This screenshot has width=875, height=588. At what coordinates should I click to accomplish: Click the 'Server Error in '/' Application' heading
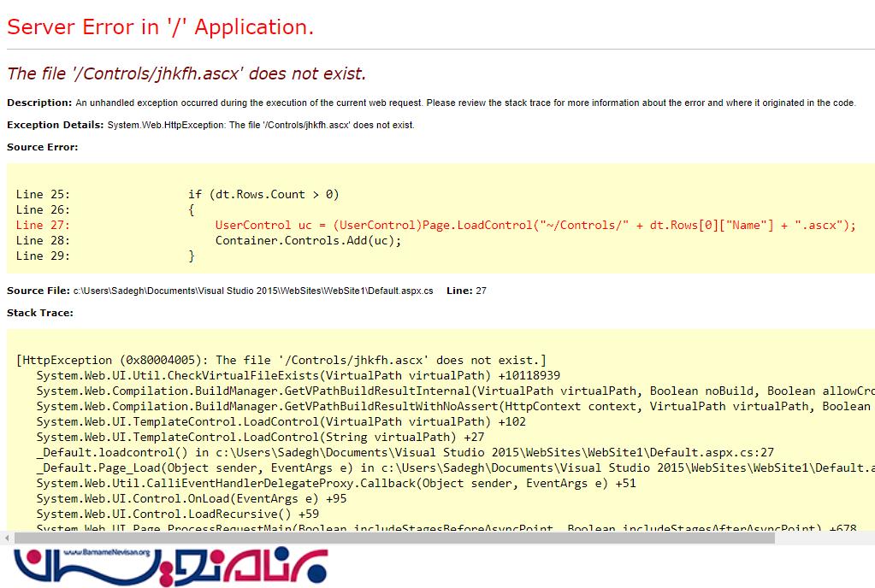pyautogui.click(x=160, y=27)
